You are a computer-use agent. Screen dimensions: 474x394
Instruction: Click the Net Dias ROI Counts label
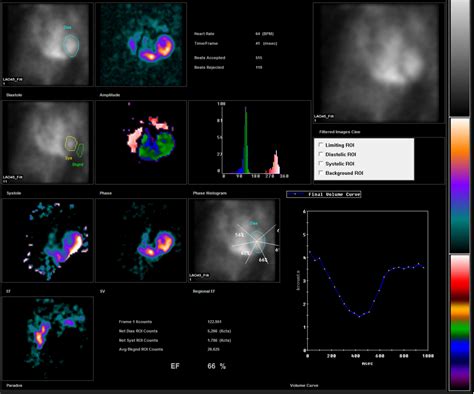coord(138,331)
